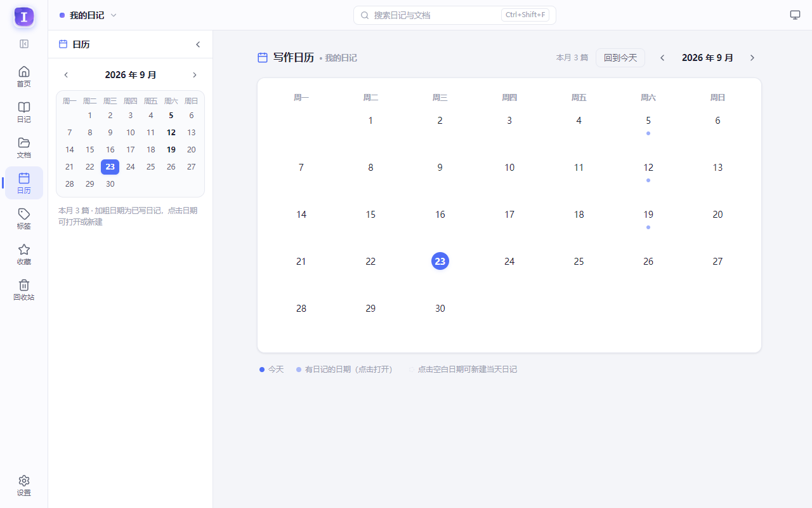The width and height of the screenshot is (812, 508).
Task: Select 日历 calendar in the sidebar
Action: tap(24, 183)
